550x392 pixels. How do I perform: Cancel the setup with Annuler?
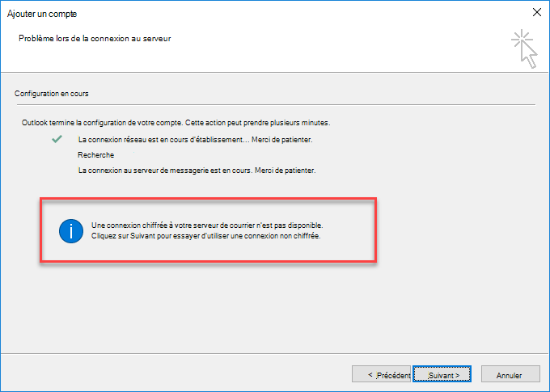(510, 374)
